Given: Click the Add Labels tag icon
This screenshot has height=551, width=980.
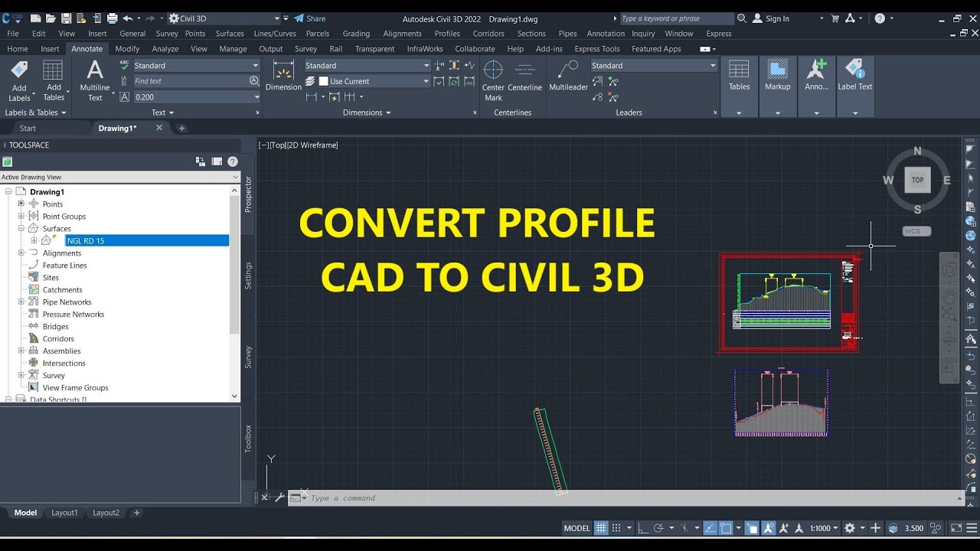Looking at the screenshot, I should click(x=19, y=70).
